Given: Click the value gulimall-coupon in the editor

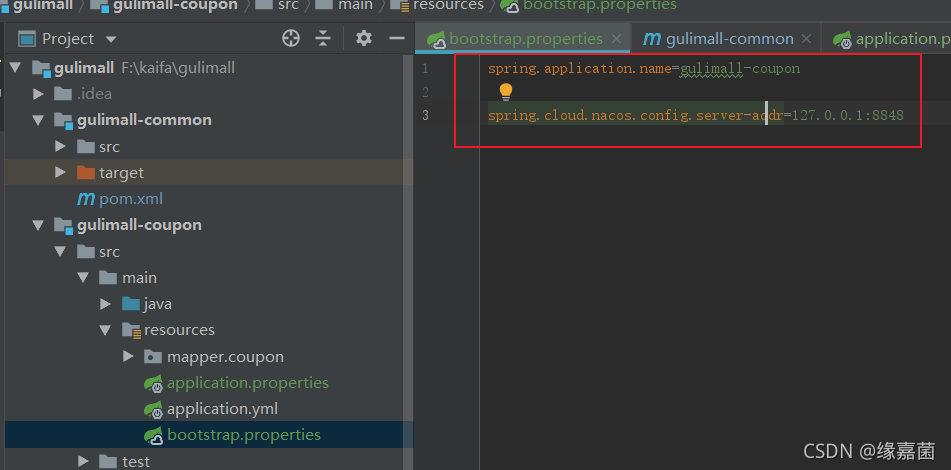Looking at the screenshot, I should tap(740, 69).
